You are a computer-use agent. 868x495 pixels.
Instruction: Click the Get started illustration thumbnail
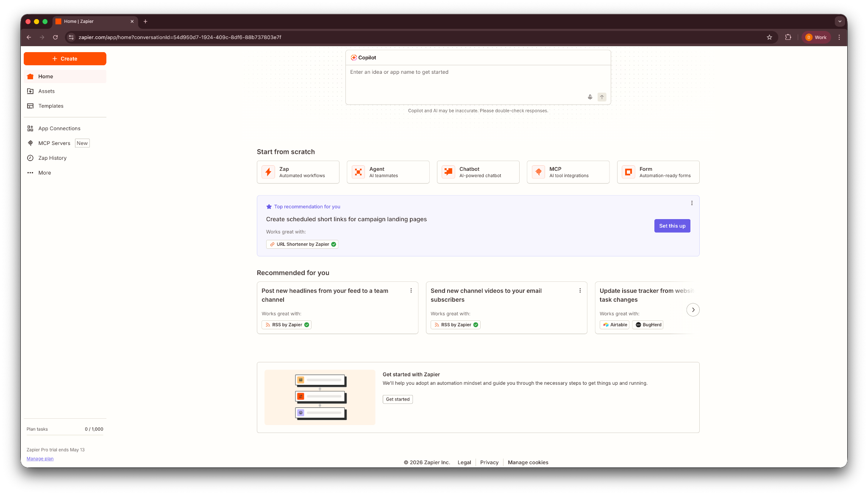pyautogui.click(x=320, y=398)
